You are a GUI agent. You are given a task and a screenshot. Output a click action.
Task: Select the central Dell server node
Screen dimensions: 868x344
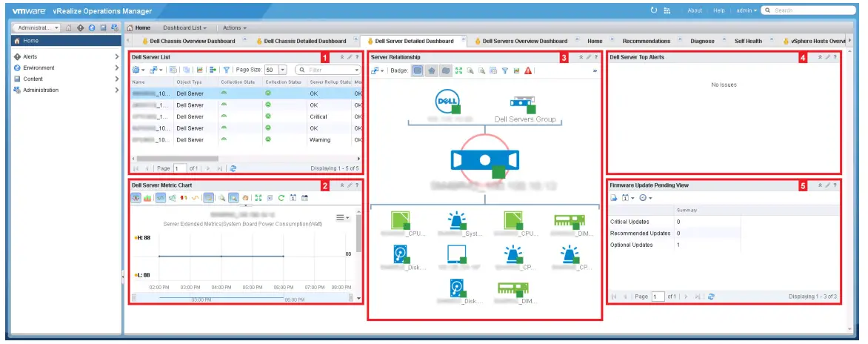click(485, 160)
